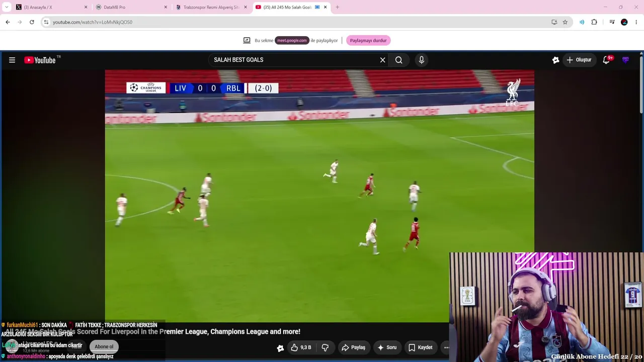Close the DataM8 Pro tab
644x362 pixels.
pyautogui.click(x=166, y=7)
